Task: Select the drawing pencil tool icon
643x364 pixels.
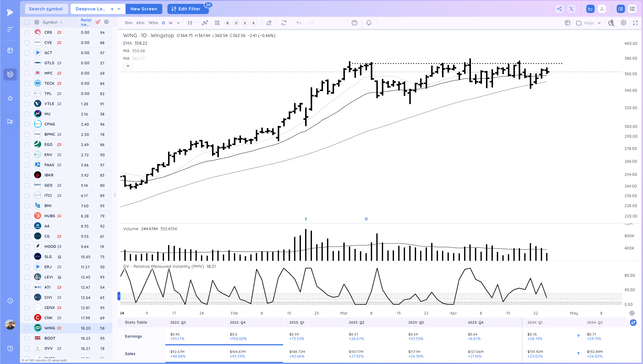Action: pos(269,23)
